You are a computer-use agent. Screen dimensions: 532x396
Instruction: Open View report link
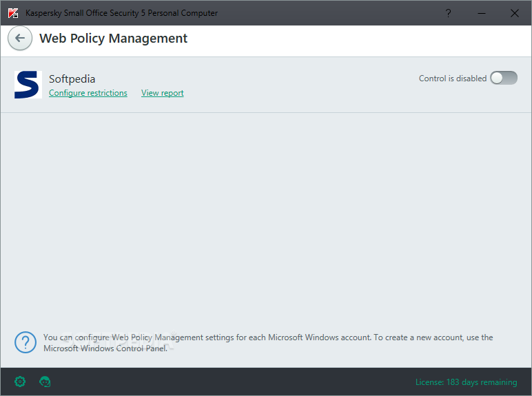(x=163, y=93)
